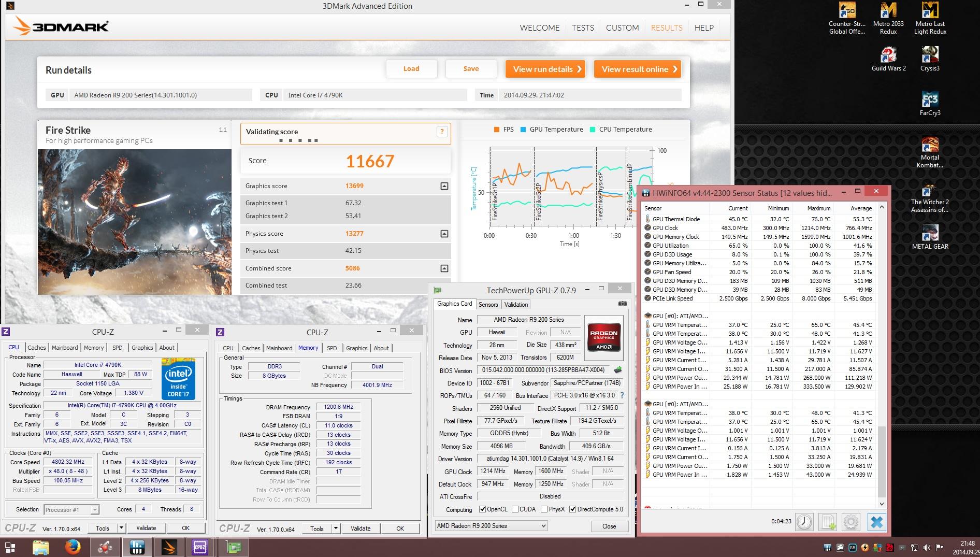
Task: Click Validate in the left CPU-Z window
Action: point(146,528)
